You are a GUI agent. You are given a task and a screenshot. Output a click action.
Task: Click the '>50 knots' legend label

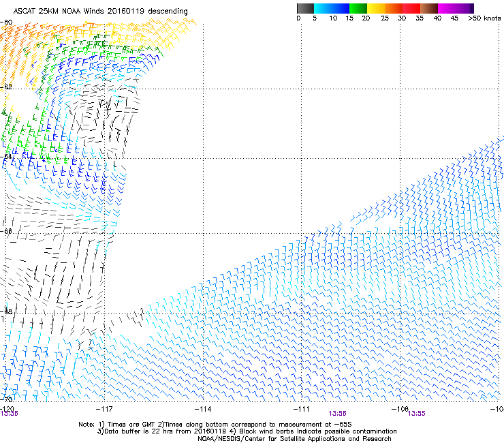coord(484,18)
